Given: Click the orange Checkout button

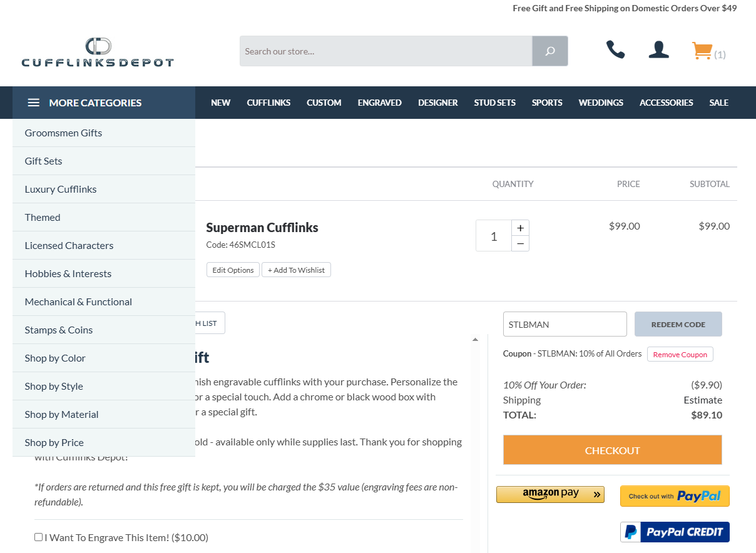Looking at the screenshot, I should click(613, 450).
